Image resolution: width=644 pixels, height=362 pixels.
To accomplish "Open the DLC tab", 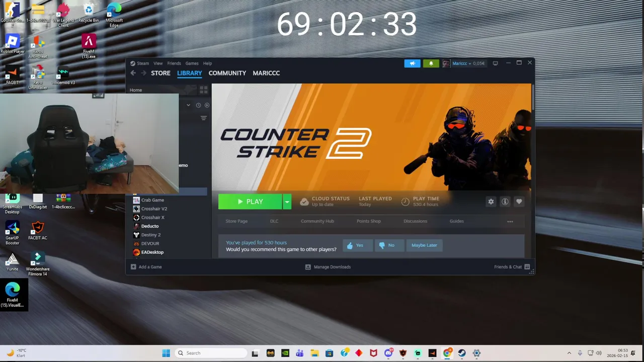I will 274,221.
